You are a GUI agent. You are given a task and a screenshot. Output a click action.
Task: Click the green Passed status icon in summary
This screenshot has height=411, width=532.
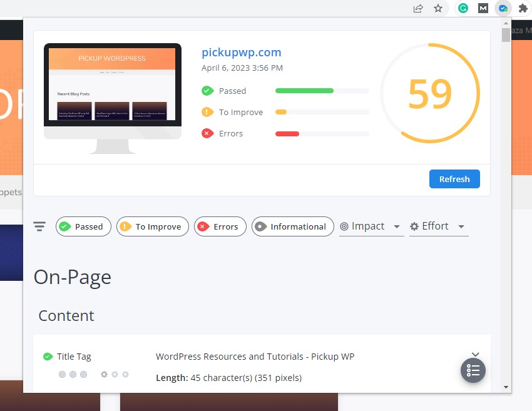(207, 91)
